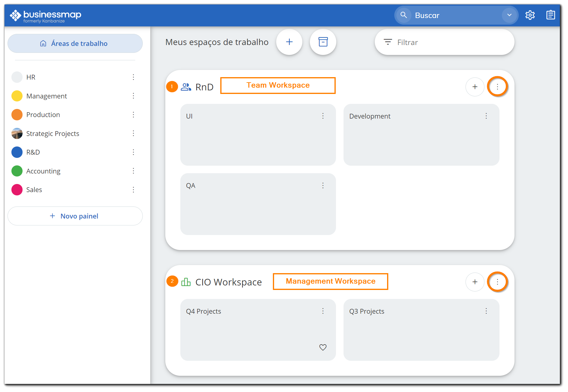Open the search magnifier icon in the top bar

pos(404,15)
